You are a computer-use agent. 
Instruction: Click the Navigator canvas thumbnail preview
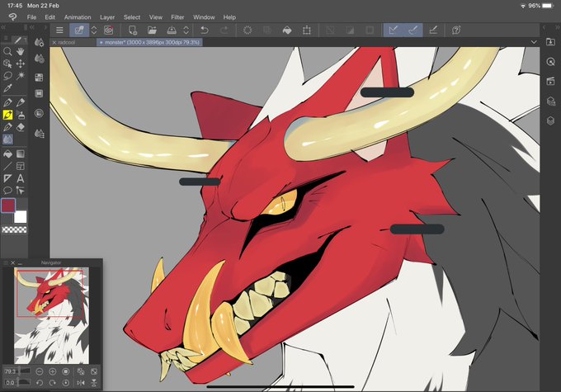coord(51,315)
